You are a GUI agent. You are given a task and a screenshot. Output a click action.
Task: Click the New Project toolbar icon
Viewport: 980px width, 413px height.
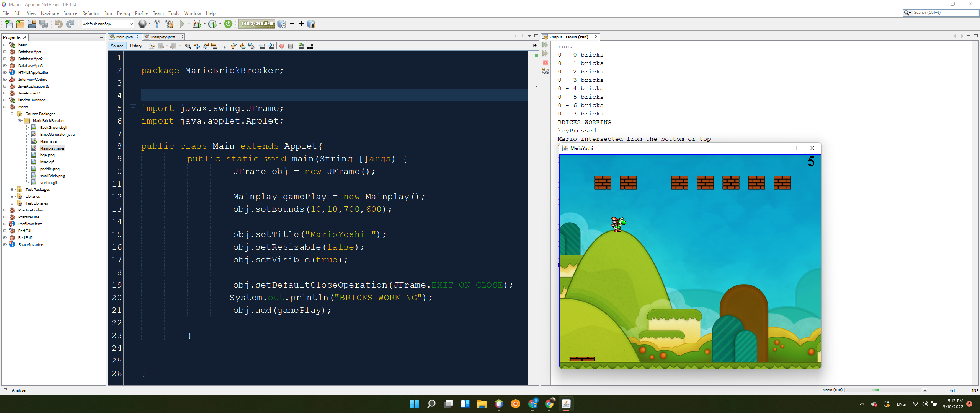20,24
